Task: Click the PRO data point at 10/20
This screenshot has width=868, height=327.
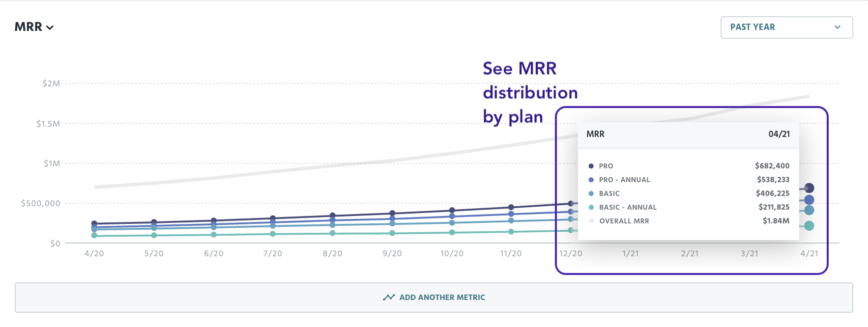Action: click(452, 211)
